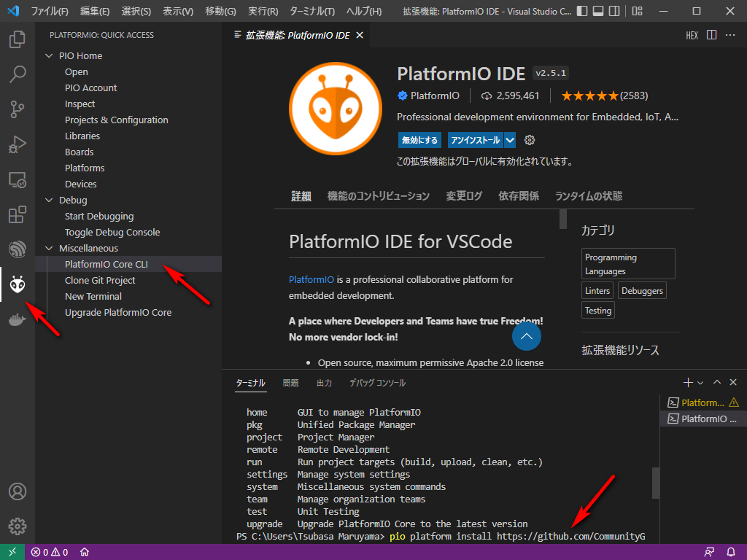The image size is (747, 560).
Task: Switch to 問題 panel tab
Action: [290, 383]
